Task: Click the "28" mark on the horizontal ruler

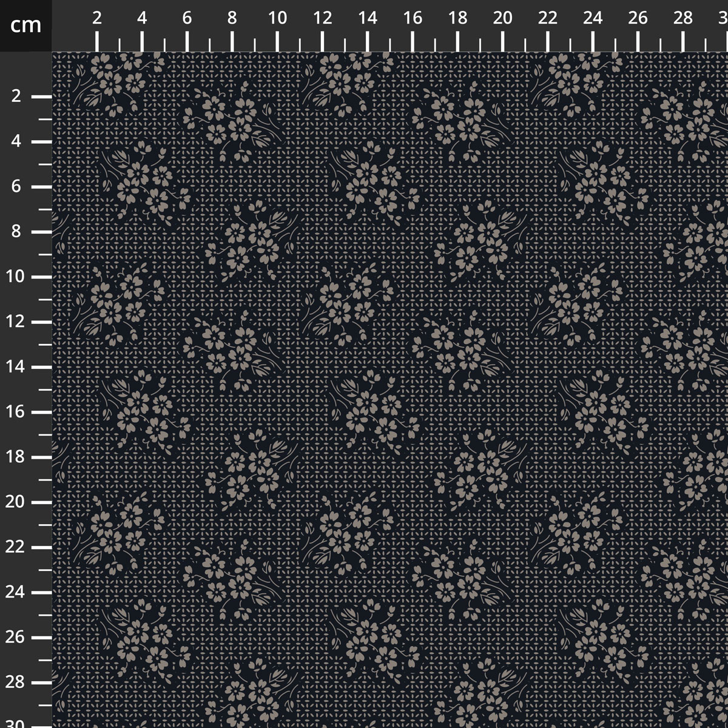Action: click(x=683, y=18)
